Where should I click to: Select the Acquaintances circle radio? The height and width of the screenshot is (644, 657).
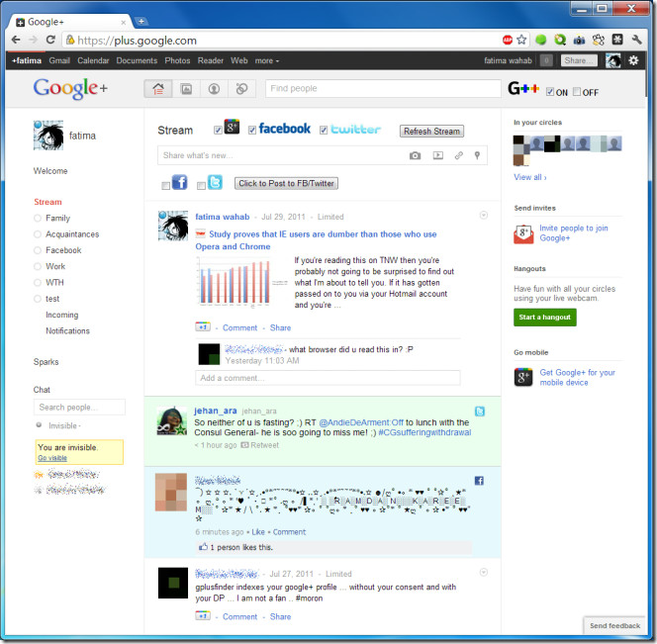click(38, 234)
